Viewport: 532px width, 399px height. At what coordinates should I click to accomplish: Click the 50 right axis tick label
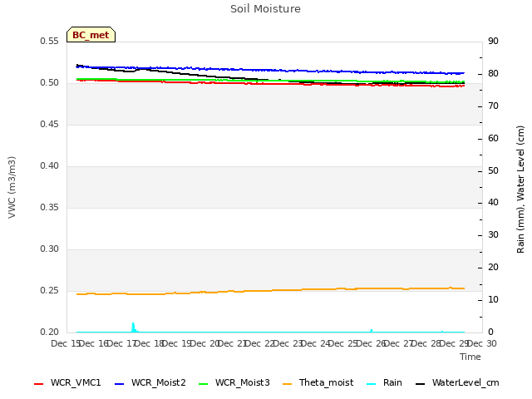point(493,170)
